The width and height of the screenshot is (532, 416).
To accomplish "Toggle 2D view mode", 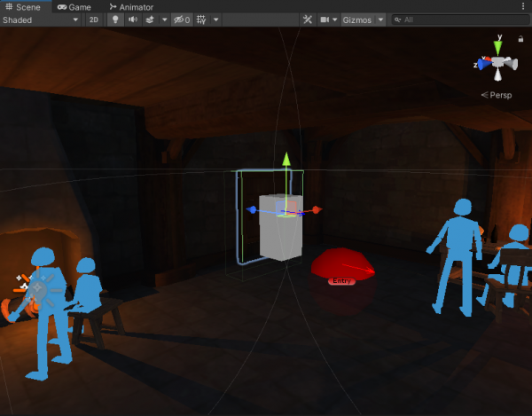I will (94, 20).
